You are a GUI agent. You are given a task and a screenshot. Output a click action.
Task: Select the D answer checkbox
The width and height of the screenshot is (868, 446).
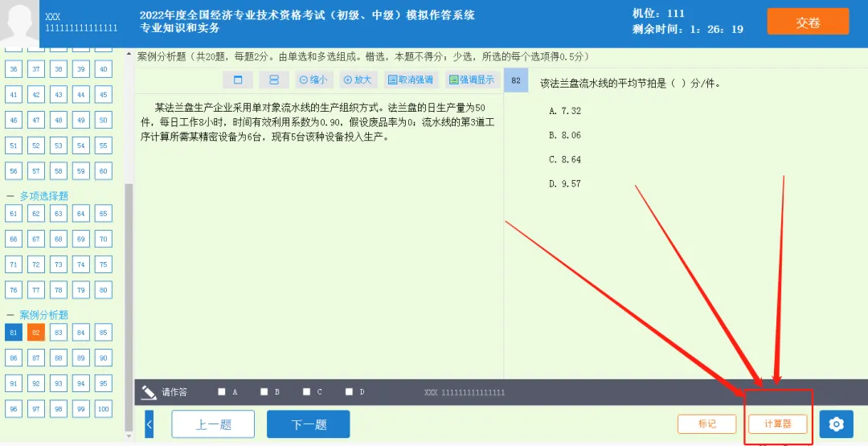tap(349, 392)
